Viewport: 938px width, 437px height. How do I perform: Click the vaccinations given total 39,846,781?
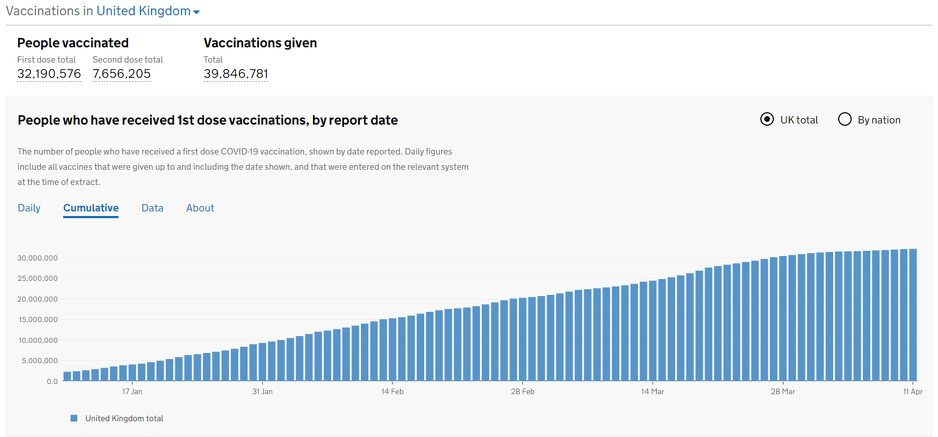pos(236,74)
